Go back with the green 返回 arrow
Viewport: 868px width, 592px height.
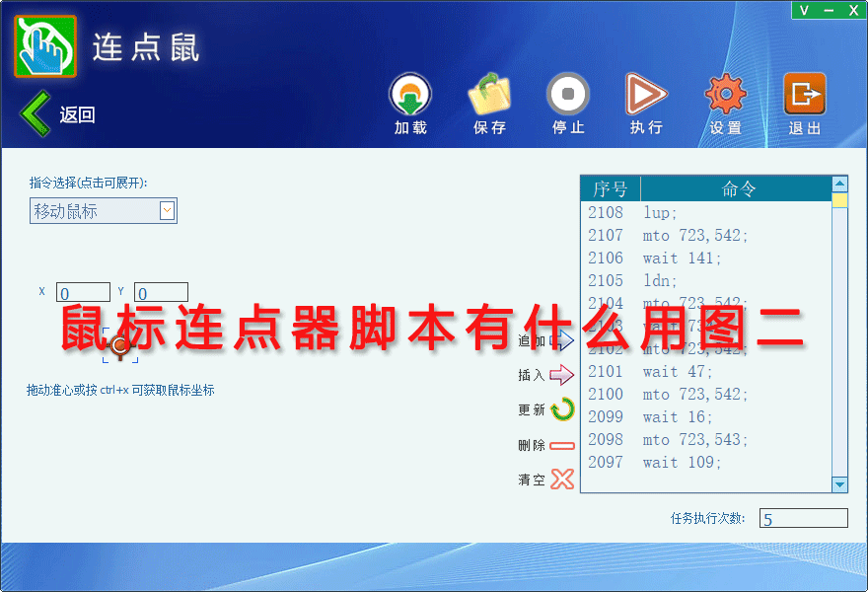pos(36,113)
